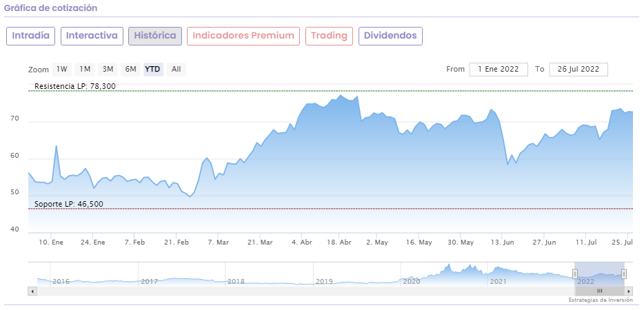Select the YTD zoom range
The width and height of the screenshot is (644, 310).
[x=153, y=69]
